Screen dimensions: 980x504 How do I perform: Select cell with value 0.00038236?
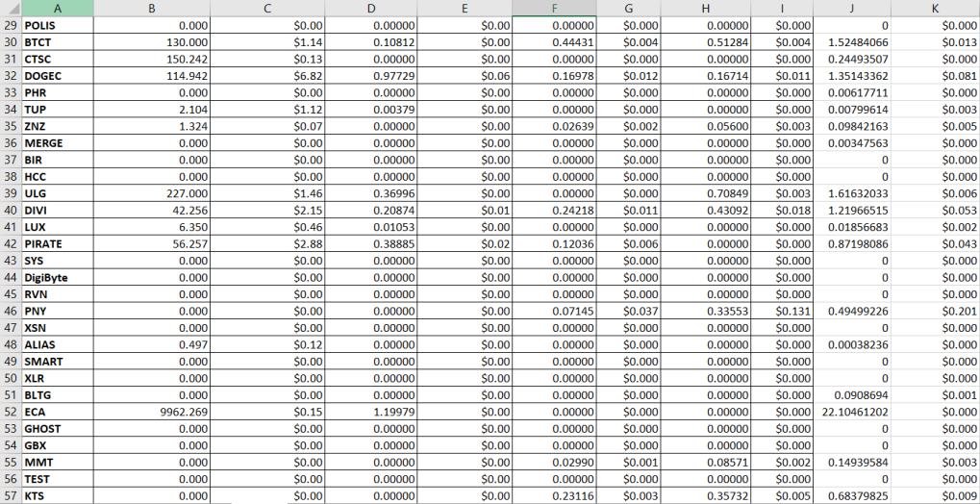coord(852,345)
